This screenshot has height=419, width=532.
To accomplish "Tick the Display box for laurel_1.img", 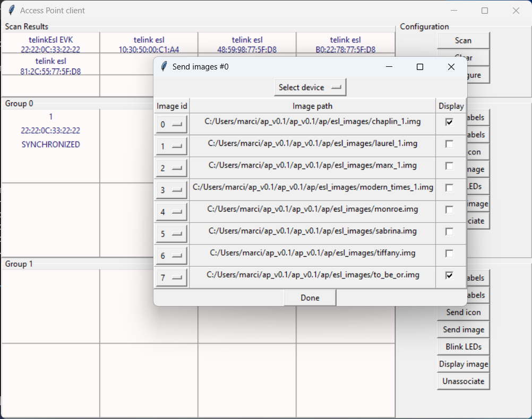I will [449, 144].
